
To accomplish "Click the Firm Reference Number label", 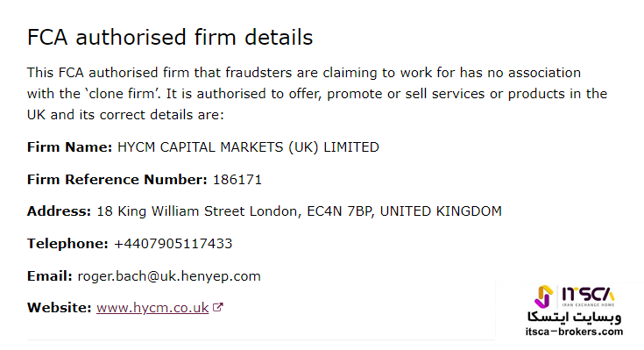I will coord(117,180).
